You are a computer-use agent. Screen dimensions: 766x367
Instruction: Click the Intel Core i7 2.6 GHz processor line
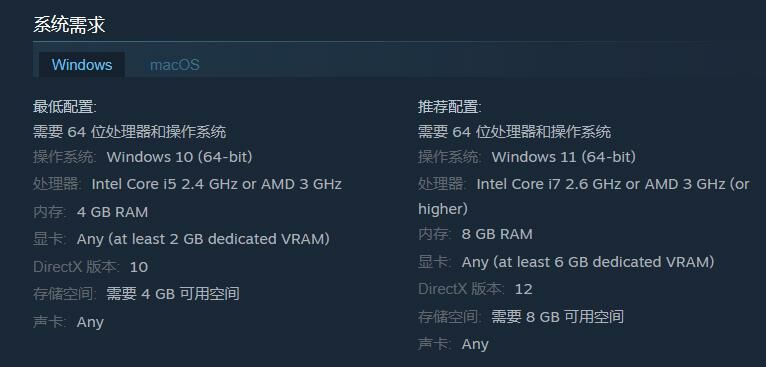[x=583, y=196]
